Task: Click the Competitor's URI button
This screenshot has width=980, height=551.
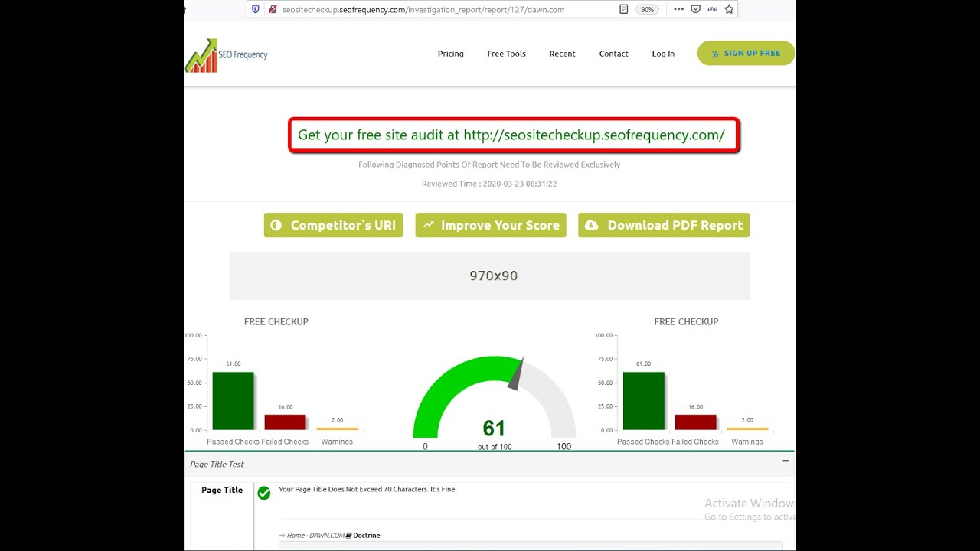Action: tap(333, 225)
